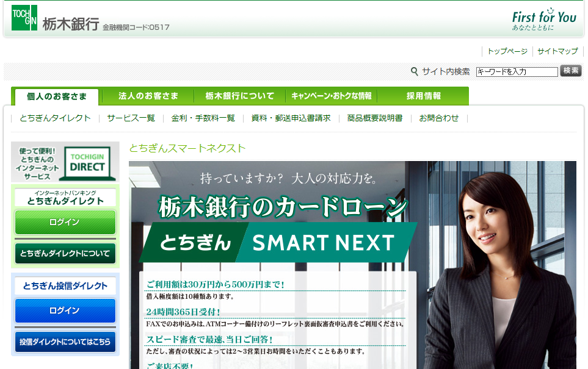
Task: Open 金利・手数料一覧 in the submenu
Action: click(203, 118)
